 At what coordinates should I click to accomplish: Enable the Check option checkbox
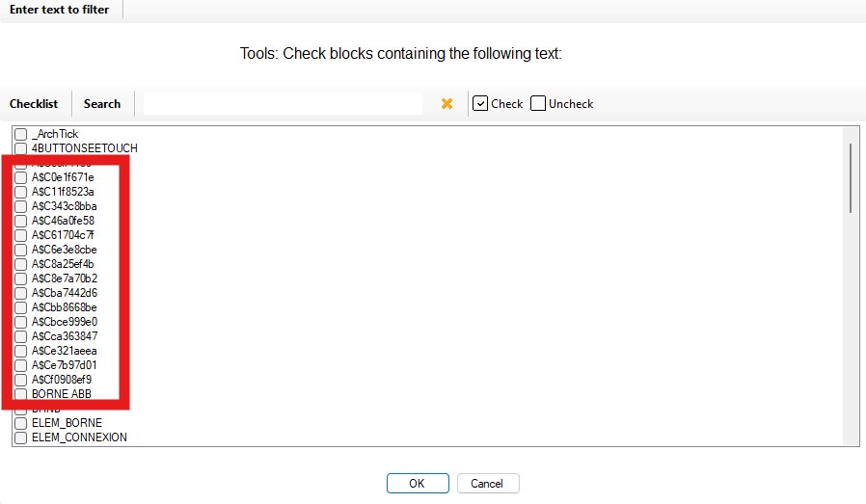coord(480,104)
